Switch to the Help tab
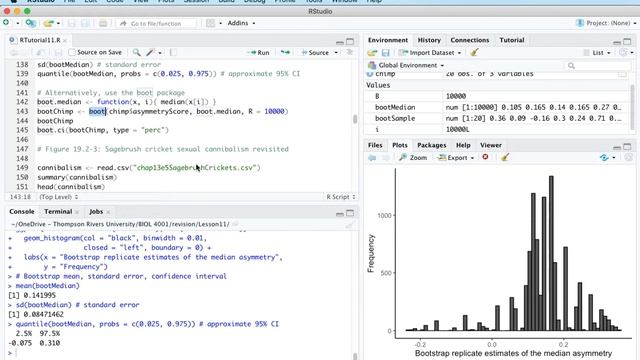640x360 pixels. (463, 145)
